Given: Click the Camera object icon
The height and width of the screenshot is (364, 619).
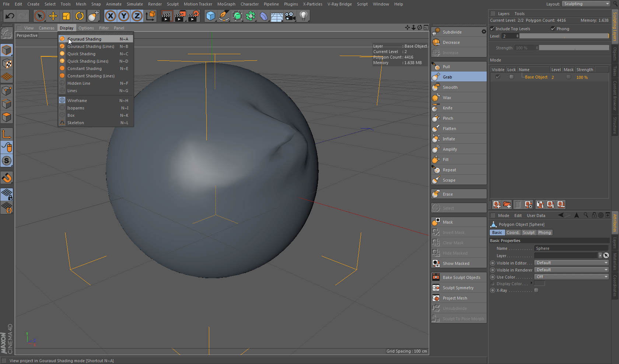Looking at the screenshot, I should (x=290, y=16).
